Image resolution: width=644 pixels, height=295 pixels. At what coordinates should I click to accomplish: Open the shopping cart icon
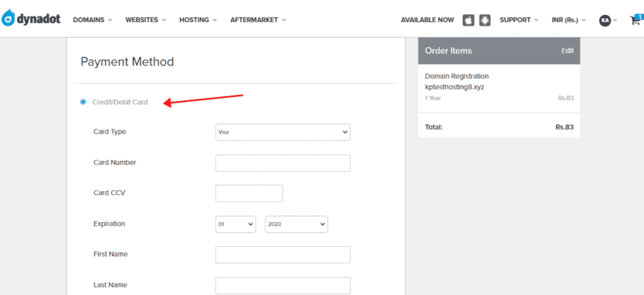[x=635, y=20]
